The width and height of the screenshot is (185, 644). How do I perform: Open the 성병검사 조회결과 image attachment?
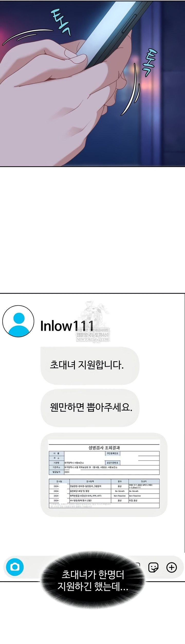pos(104,475)
